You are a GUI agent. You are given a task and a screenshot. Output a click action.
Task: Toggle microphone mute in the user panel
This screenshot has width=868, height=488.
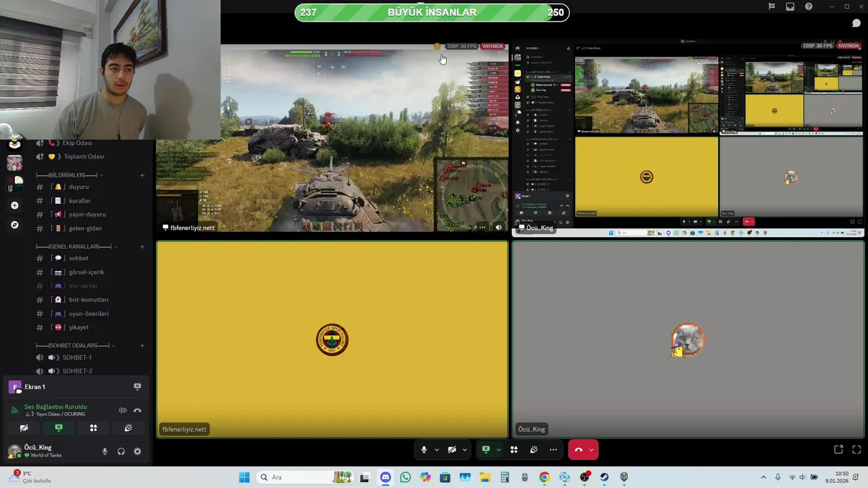[104, 451]
